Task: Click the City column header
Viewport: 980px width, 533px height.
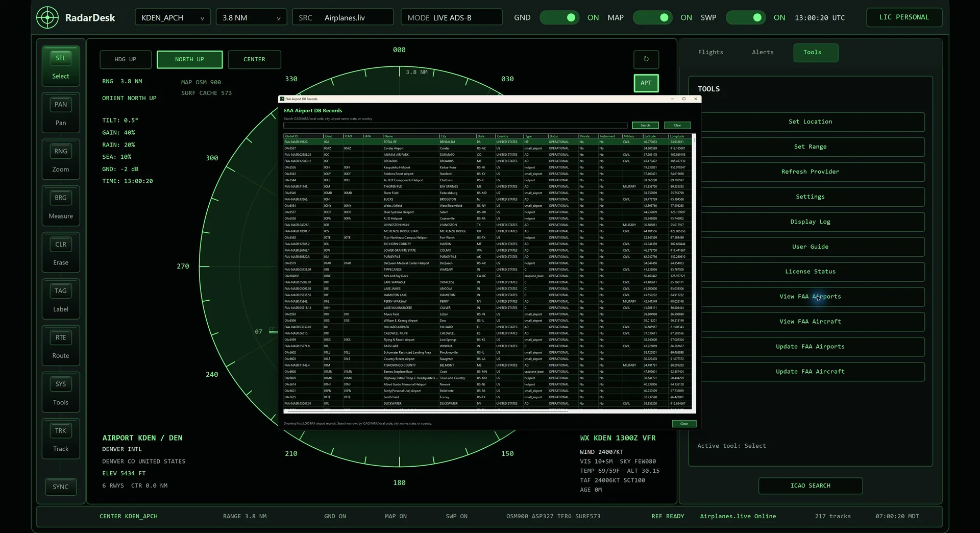Action: coord(457,136)
